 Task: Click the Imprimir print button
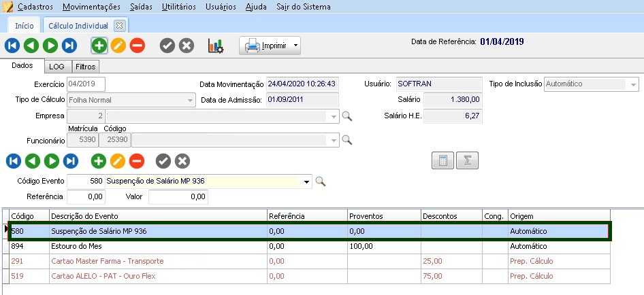pos(264,46)
